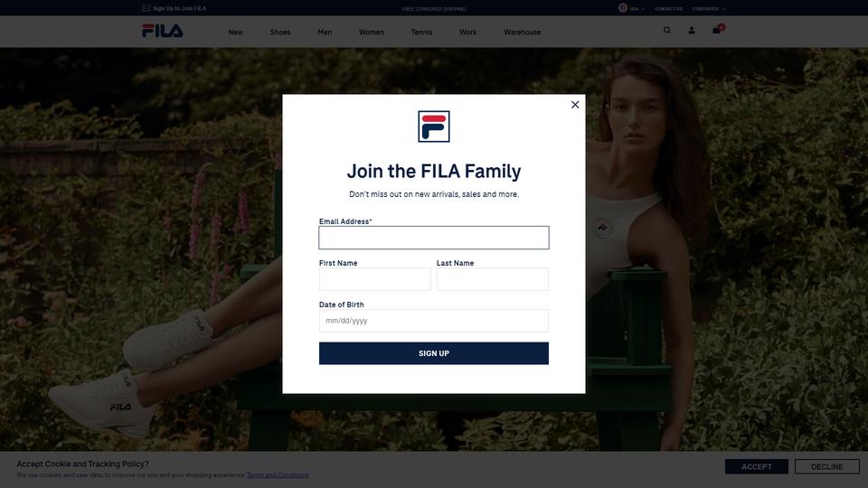868x488 pixels.
Task: Open the Shoes menu
Action: (280, 33)
